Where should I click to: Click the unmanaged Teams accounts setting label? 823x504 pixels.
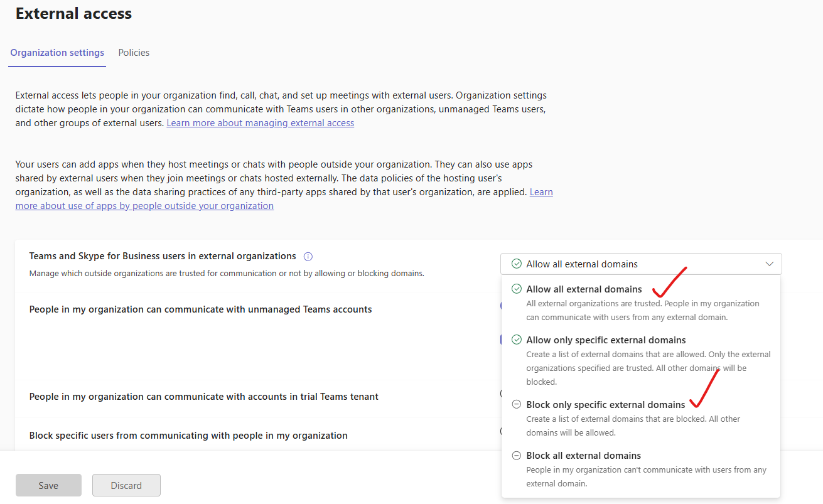point(200,309)
